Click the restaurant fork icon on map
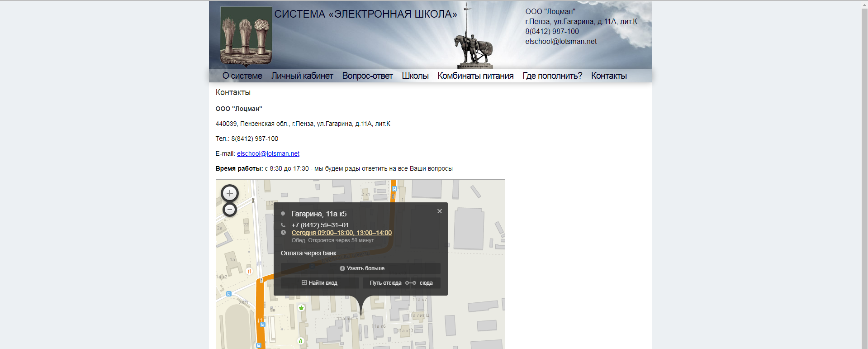This screenshot has width=868, height=349. [x=249, y=271]
